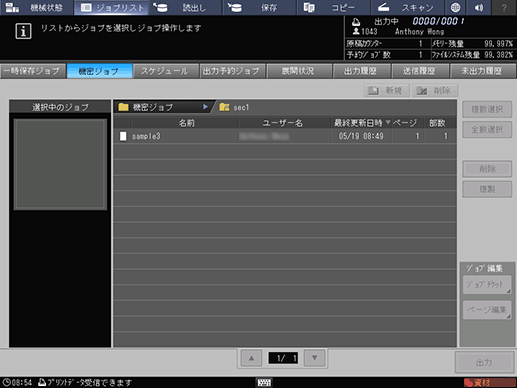The height and width of the screenshot is (388, 517).
Task: Select the 一時保存ジョブ tab
Action: click(33, 71)
